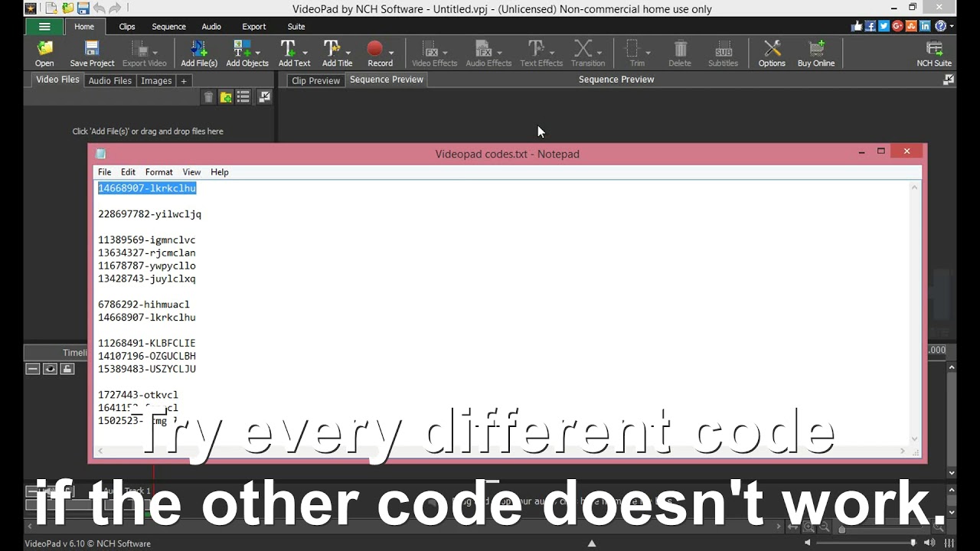Screen dimensions: 980x551
Task: Switch to the Clips ribbon tab
Action: (x=127, y=26)
